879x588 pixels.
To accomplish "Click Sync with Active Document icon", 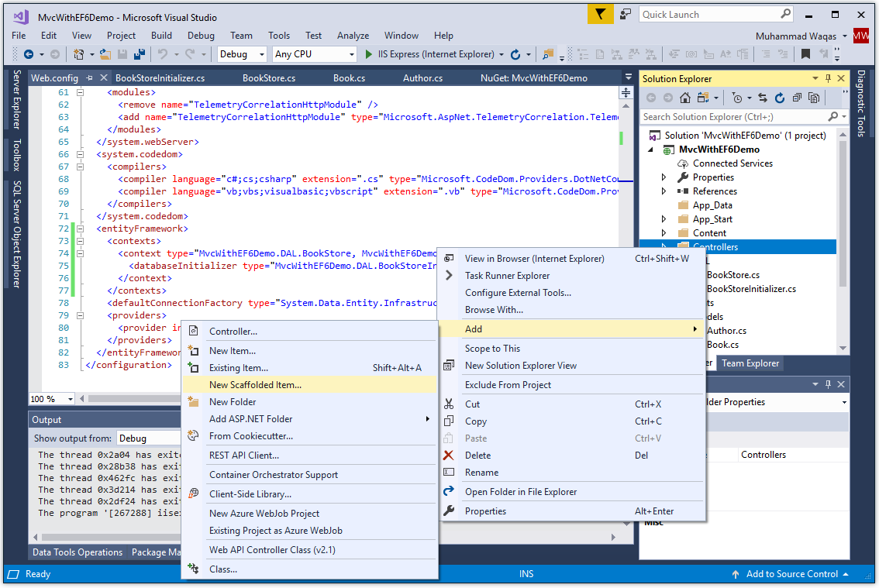I will pyautogui.click(x=763, y=98).
